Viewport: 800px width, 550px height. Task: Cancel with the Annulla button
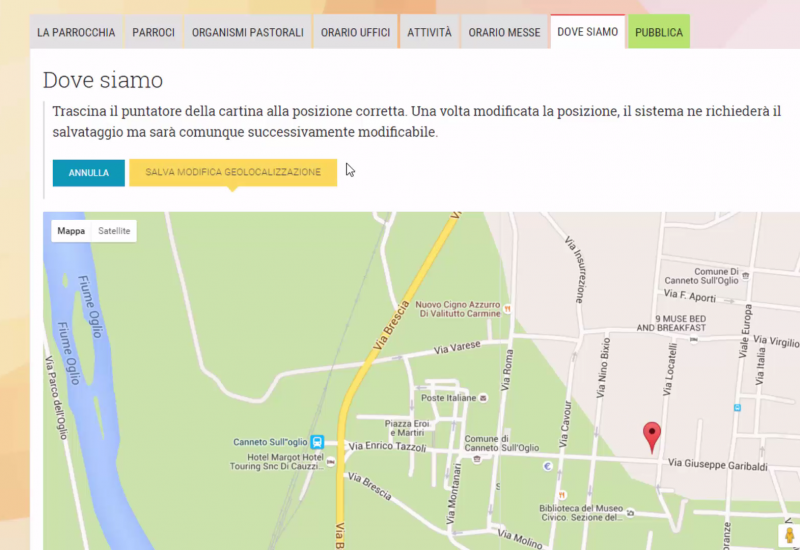89,172
